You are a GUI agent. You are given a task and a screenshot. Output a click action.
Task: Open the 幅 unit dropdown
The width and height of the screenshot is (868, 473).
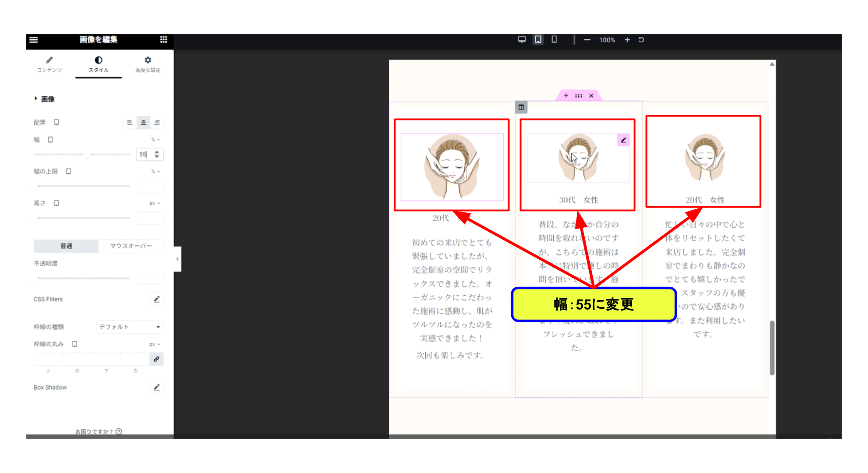click(x=156, y=140)
